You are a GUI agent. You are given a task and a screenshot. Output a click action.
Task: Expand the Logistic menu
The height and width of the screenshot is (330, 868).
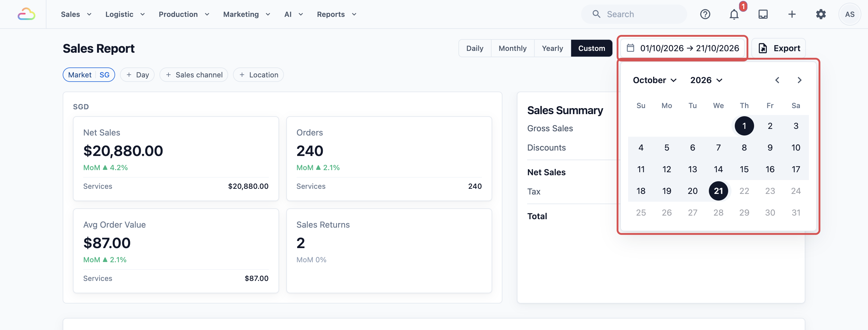pos(125,14)
